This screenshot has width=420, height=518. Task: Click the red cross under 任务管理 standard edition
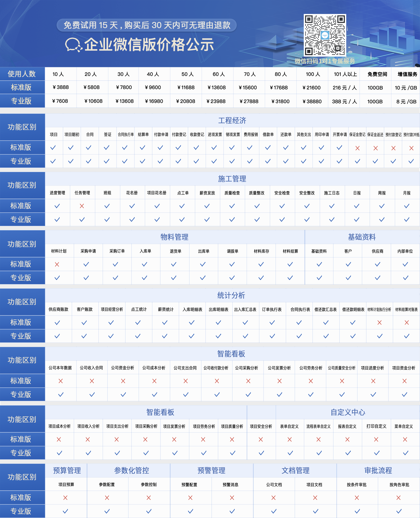[x=82, y=206]
